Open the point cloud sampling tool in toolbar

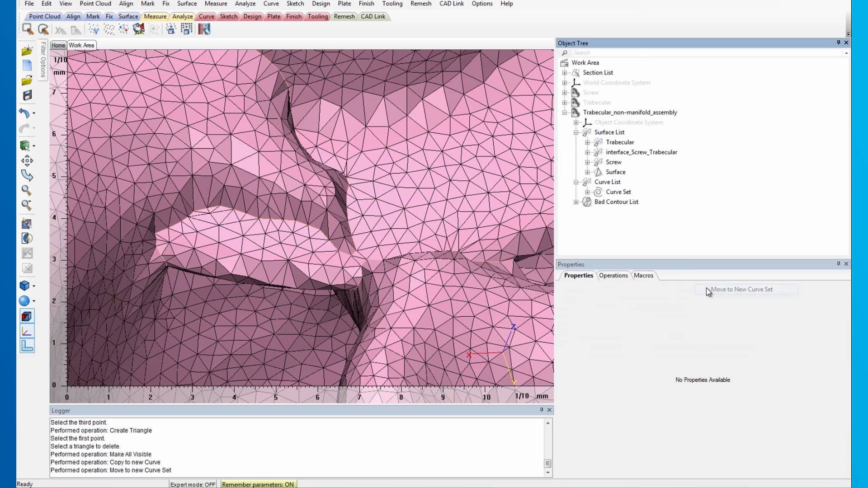94,28
